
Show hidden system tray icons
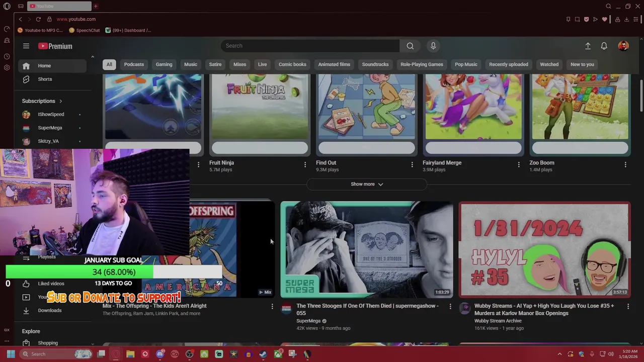point(559,354)
